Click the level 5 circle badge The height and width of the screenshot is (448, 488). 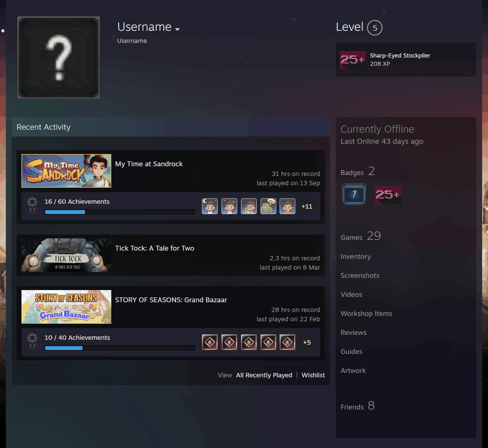coord(375,28)
